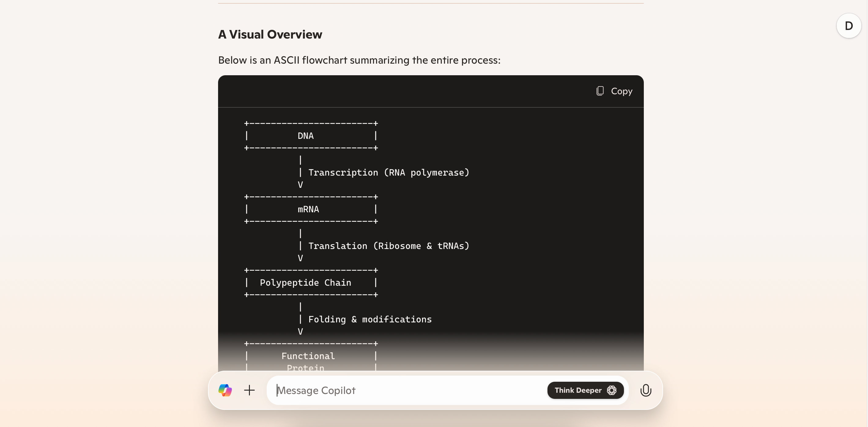Screen dimensions: 868x427
Task: Start a new chat from the Copilot icon
Action: pos(225,390)
